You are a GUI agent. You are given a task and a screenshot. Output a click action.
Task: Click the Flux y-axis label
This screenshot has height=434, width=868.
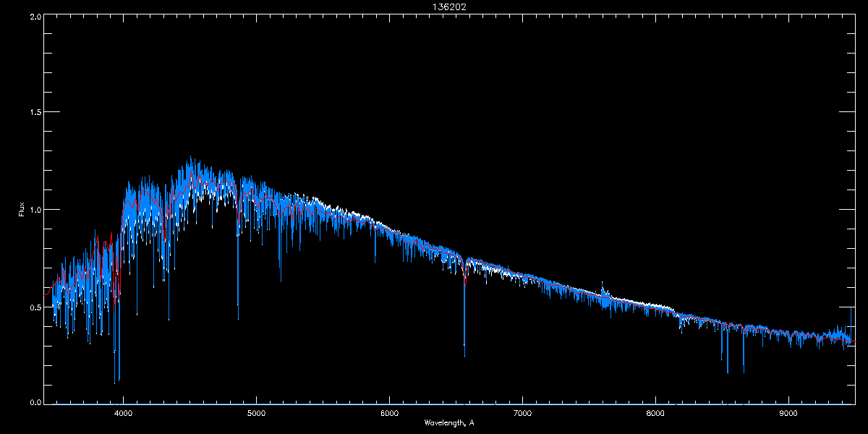click(22, 210)
